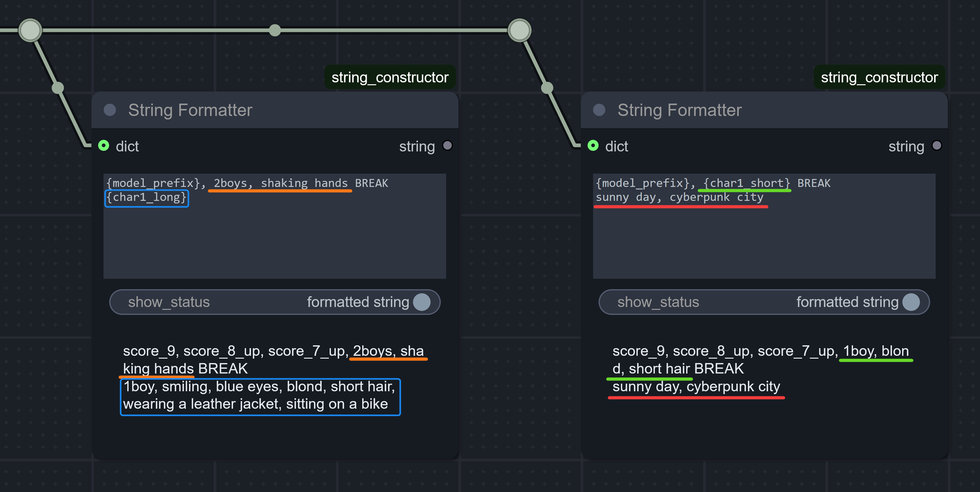Click the large reroute node above right node

tap(520, 30)
